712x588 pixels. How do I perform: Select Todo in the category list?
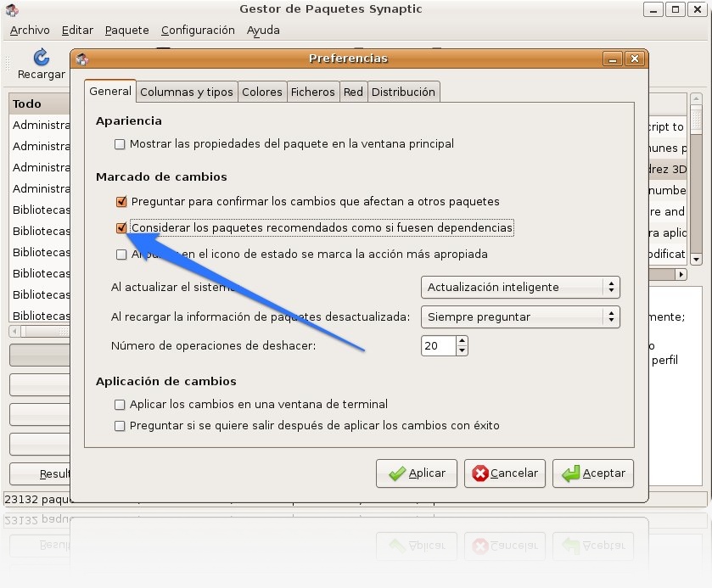(x=39, y=104)
